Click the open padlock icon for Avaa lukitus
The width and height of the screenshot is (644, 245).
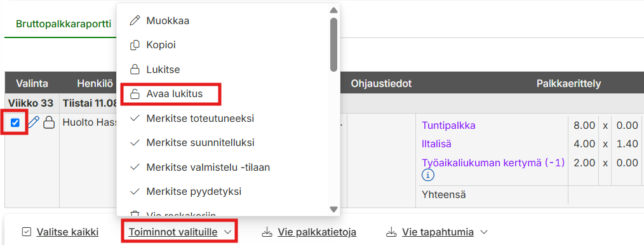[x=134, y=94]
